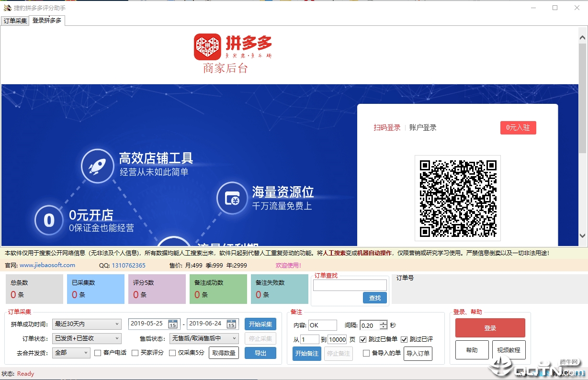Viewport: 588px width, 380px height.
Task: Switch to the 登录拼多多 tab
Action: tap(47, 20)
